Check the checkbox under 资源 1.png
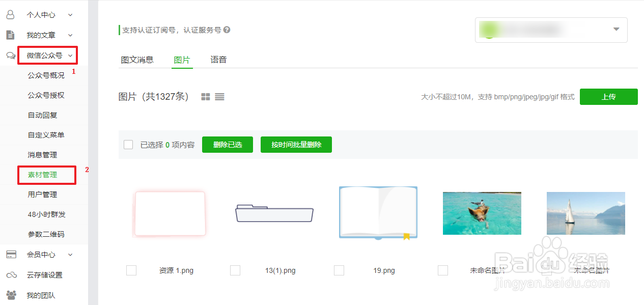Image resolution: width=644 pixels, height=305 pixels. 131,270
